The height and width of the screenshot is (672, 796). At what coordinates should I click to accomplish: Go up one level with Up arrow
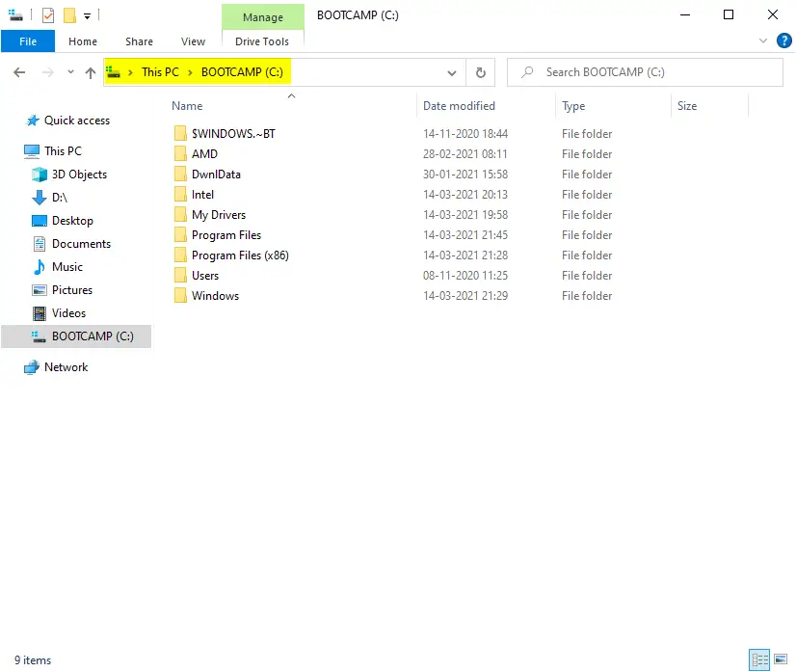pos(91,72)
